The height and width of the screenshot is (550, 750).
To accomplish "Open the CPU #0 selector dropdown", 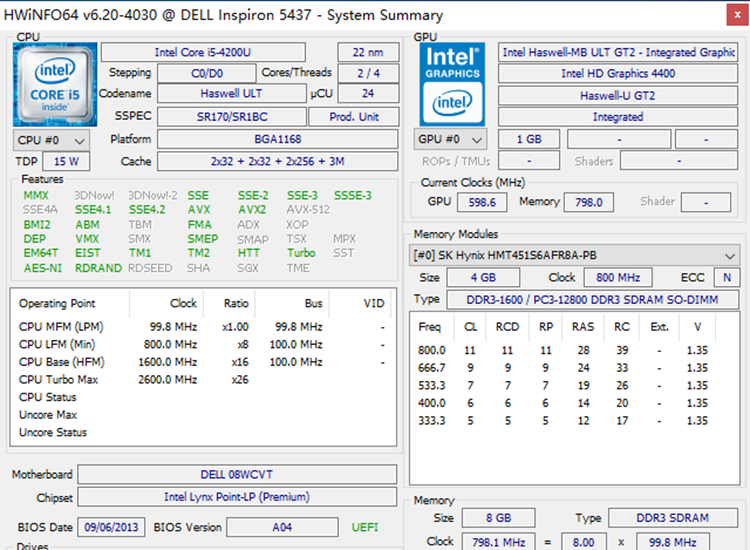I will [x=51, y=140].
